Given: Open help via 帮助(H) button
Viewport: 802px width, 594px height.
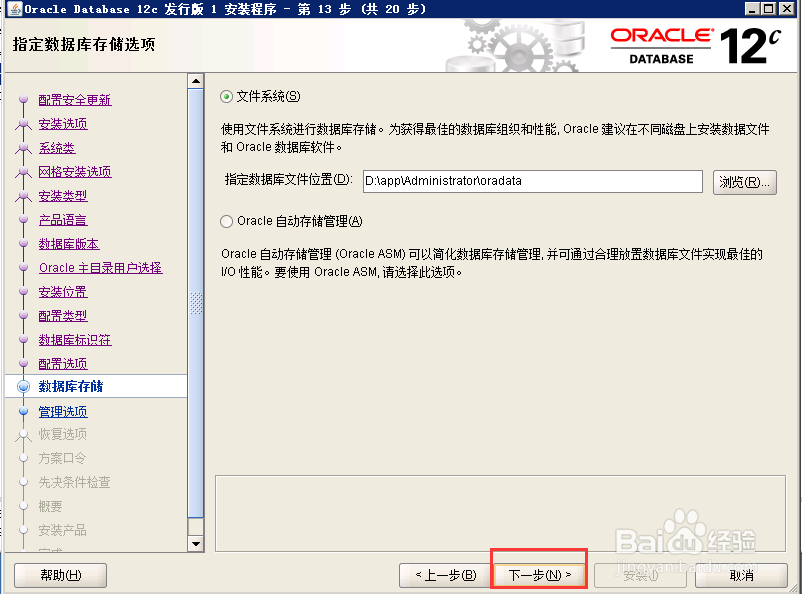Looking at the screenshot, I should tap(59, 576).
